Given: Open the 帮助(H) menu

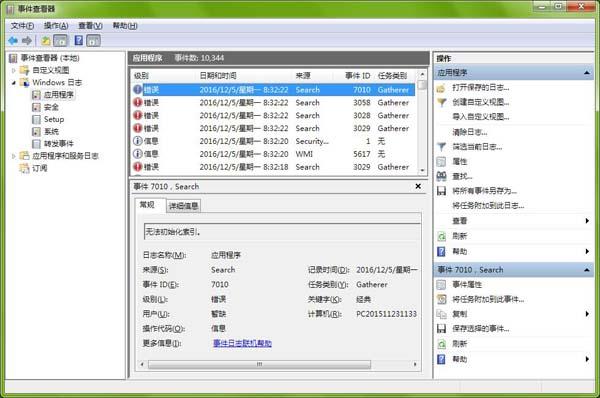Looking at the screenshot, I should click(x=125, y=26).
